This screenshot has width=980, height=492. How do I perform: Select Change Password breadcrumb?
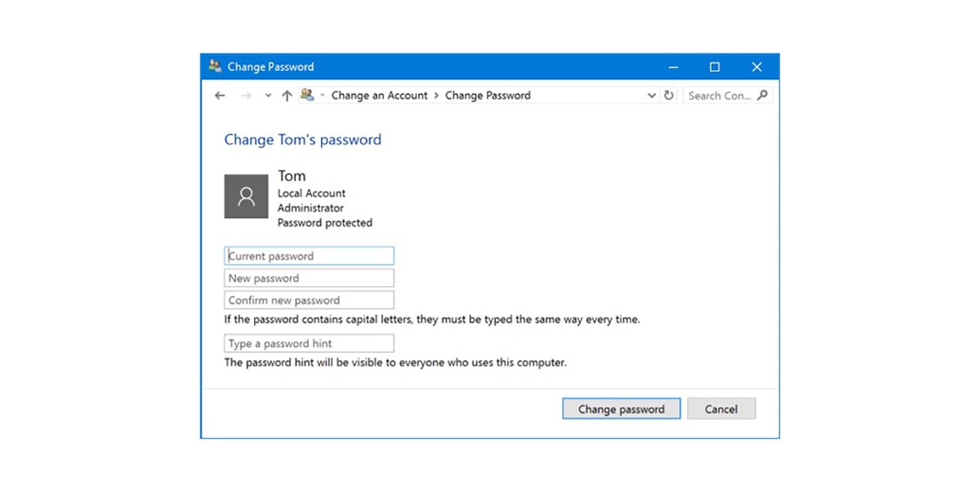click(x=488, y=96)
